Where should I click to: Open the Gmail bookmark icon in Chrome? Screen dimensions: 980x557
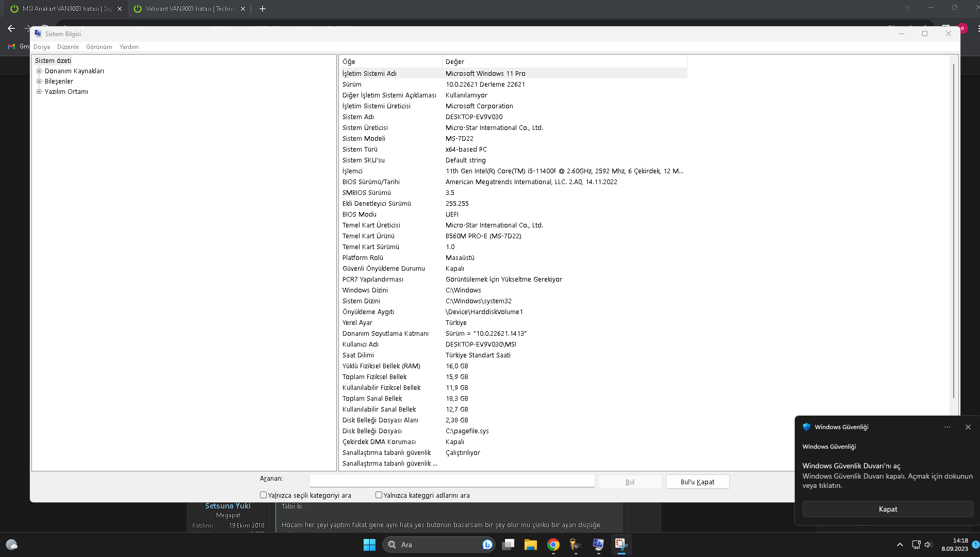click(11, 46)
